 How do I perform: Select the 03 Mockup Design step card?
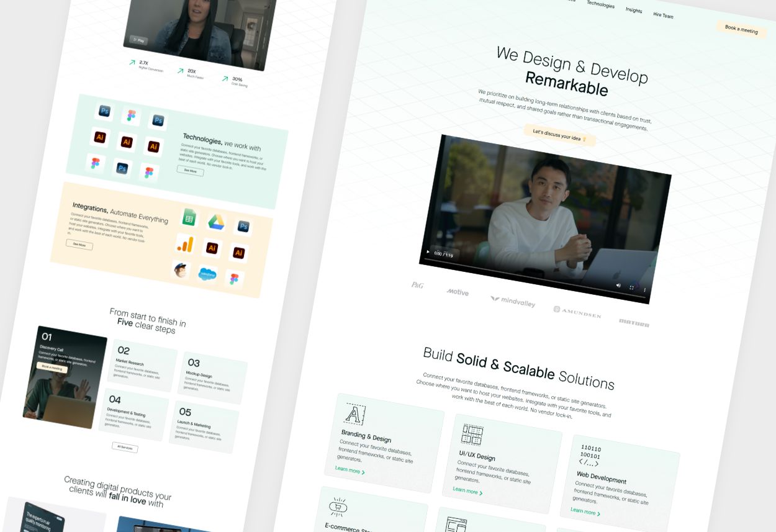coord(212,377)
